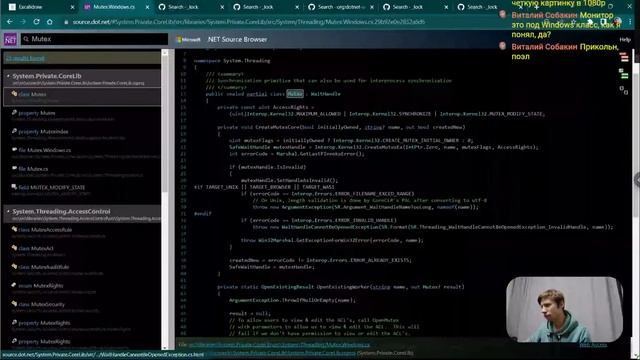640x360 pixels.
Task: Click the highlighted Mutex class name in code
Action: point(295,94)
